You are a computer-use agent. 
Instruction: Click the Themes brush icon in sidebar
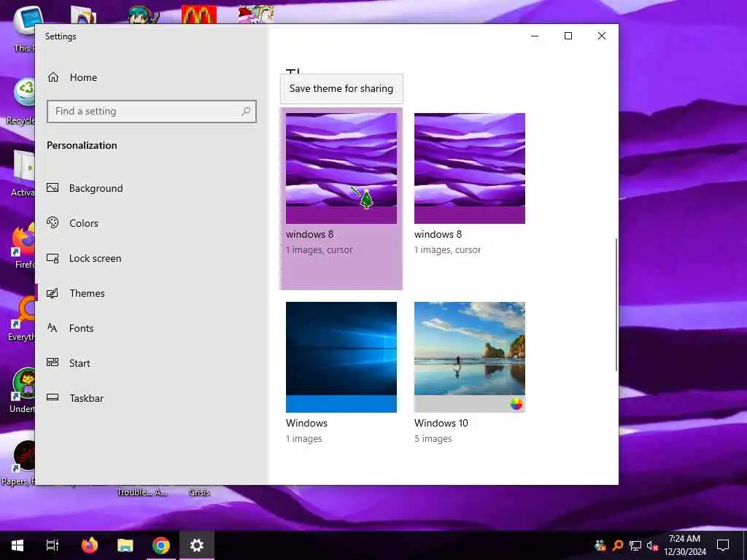pos(53,293)
